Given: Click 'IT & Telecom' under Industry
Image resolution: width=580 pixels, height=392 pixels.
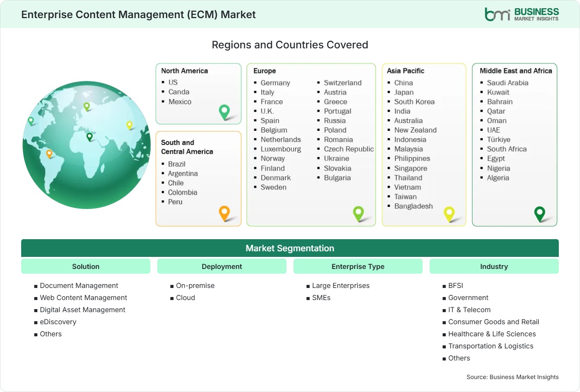Looking at the screenshot, I should click(469, 310).
